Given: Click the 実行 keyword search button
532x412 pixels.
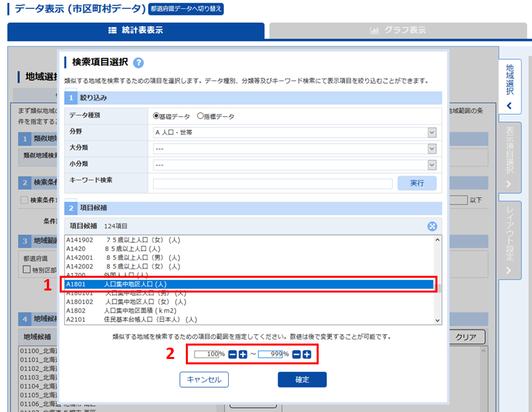Looking at the screenshot, I should [x=417, y=183].
